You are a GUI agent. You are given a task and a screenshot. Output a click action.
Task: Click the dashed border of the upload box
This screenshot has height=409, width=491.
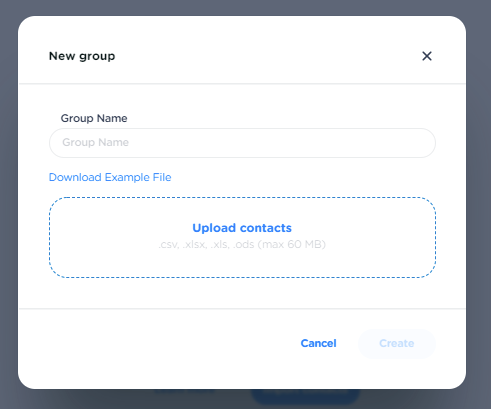242,197
